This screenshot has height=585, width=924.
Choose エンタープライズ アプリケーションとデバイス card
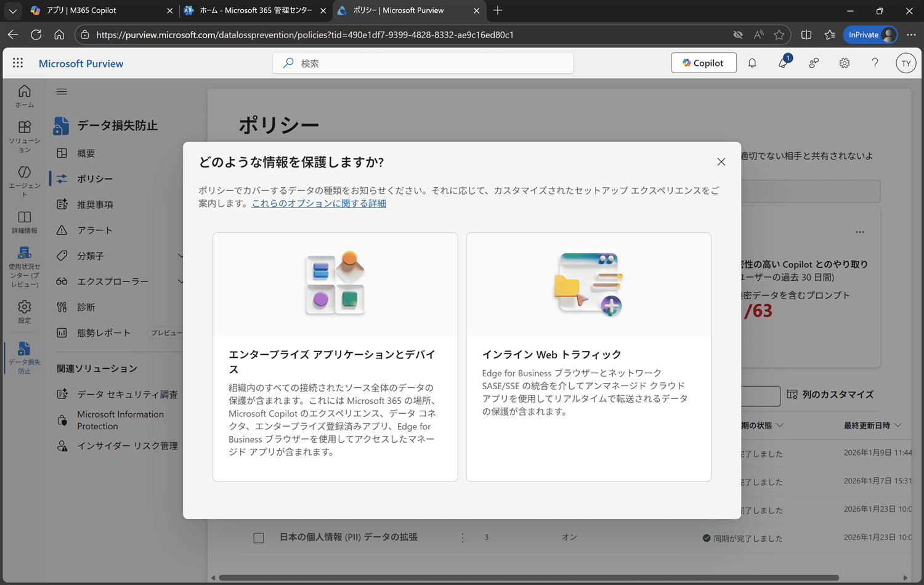coord(335,357)
